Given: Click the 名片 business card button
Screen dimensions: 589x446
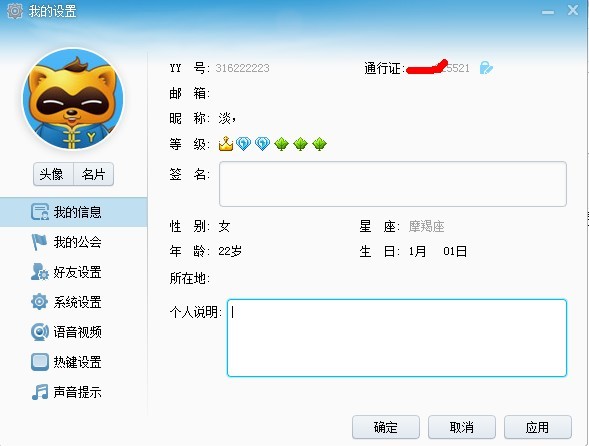Looking at the screenshot, I should pyautogui.click(x=94, y=174).
